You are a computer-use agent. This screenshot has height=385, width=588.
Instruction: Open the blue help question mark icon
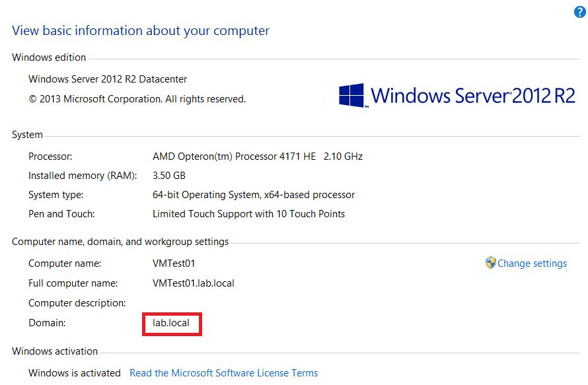[580, 12]
